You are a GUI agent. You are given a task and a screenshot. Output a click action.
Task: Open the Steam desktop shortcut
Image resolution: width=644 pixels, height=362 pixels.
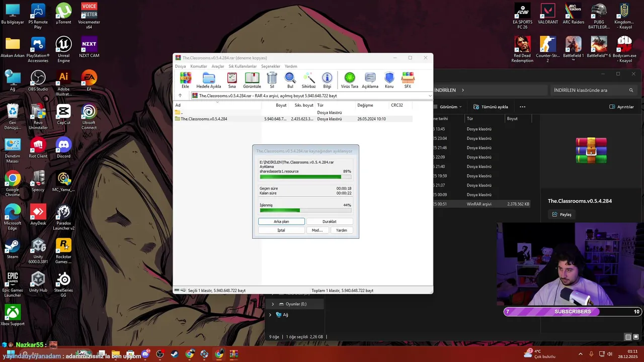pyautogui.click(x=13, y=249)
